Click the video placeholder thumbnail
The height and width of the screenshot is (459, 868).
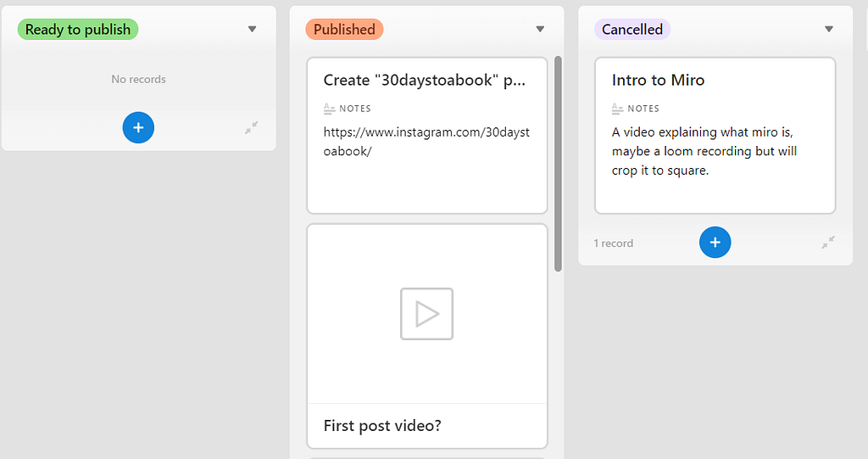[427, 314]
